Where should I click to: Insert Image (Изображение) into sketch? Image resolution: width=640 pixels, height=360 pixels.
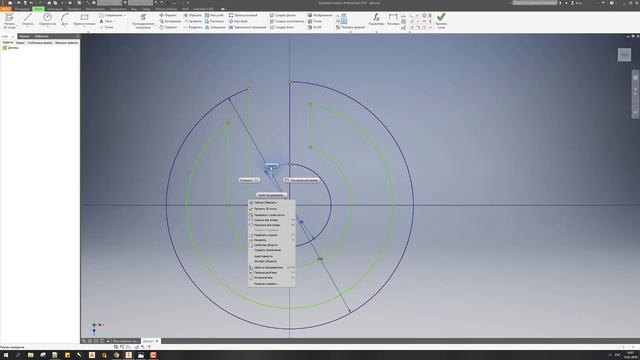tap(320, 15)
